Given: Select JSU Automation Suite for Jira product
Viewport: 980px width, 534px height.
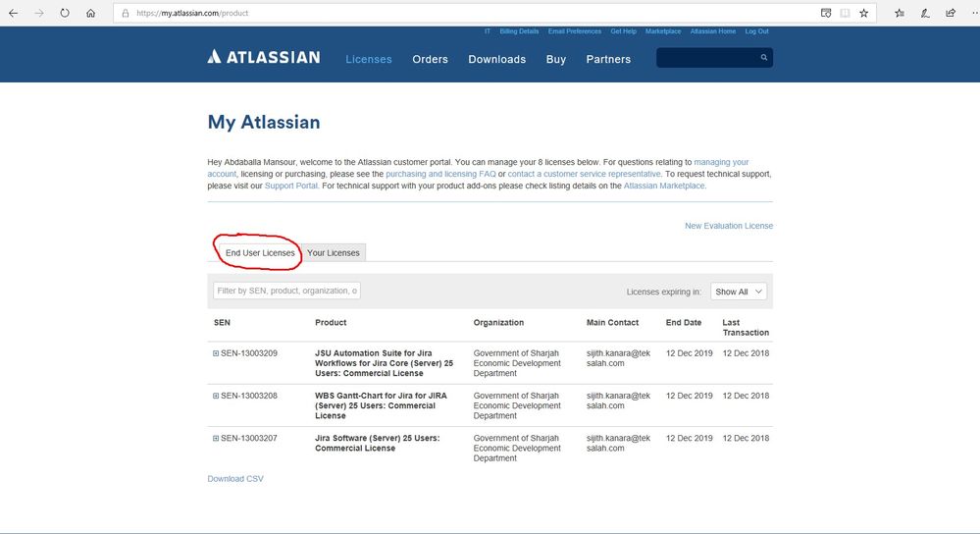Looking at the screenshot, I should (384, 363).
